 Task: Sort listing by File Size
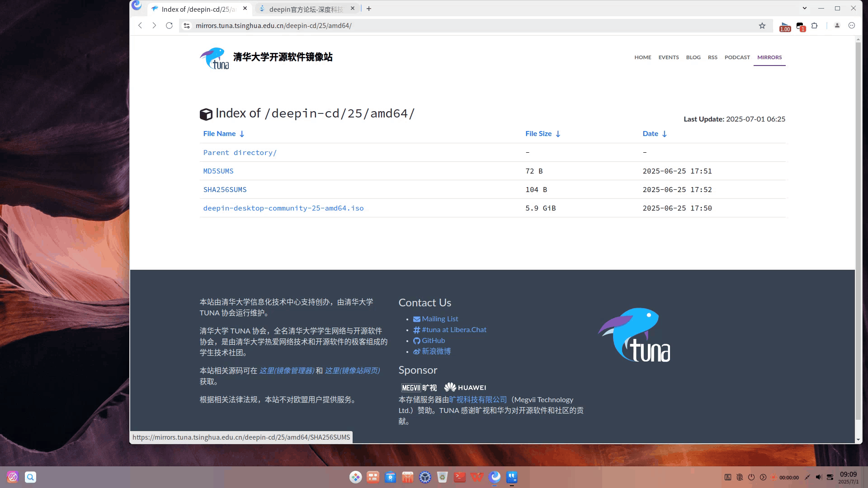(x=543, y=134)
